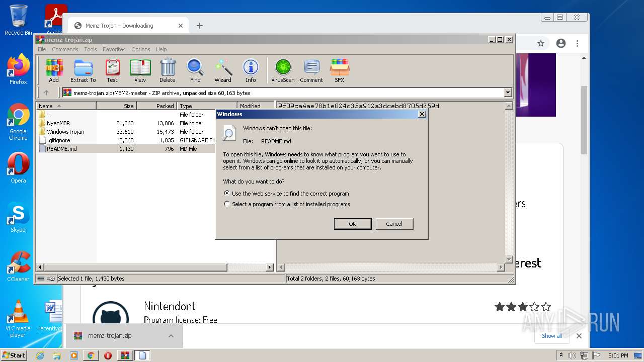Click the SFX toolbar icon
This screenshot has height=362, width=644.
click(340, 70)
